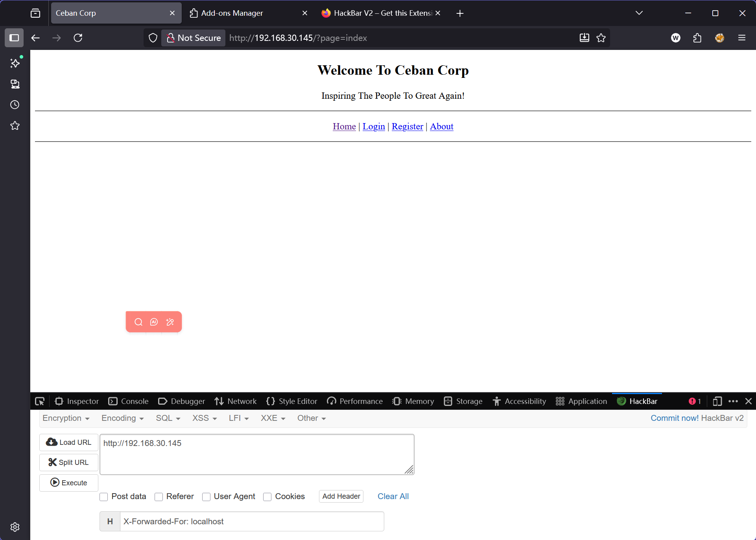Open the extensions puzzle icon
The image size is (756, 540).
697,38
